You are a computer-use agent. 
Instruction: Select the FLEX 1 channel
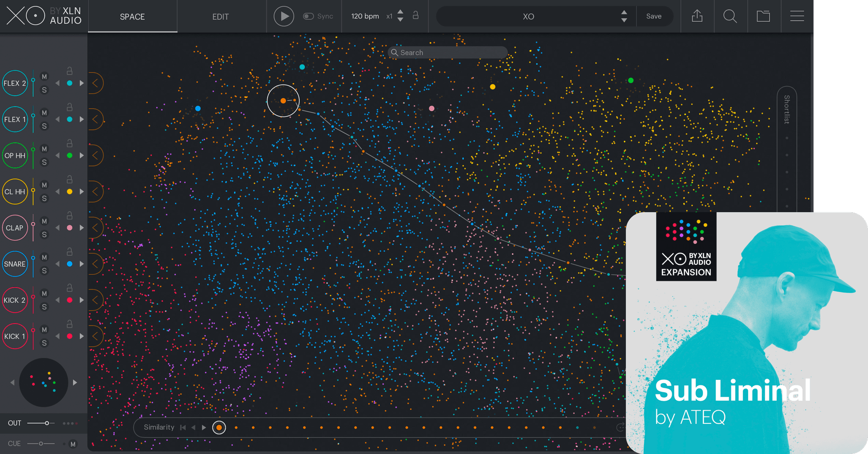15,119
